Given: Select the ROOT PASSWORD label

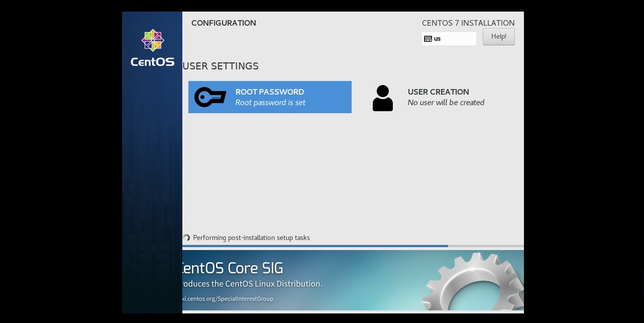Looking at the screenshot, I should [270, 92].
